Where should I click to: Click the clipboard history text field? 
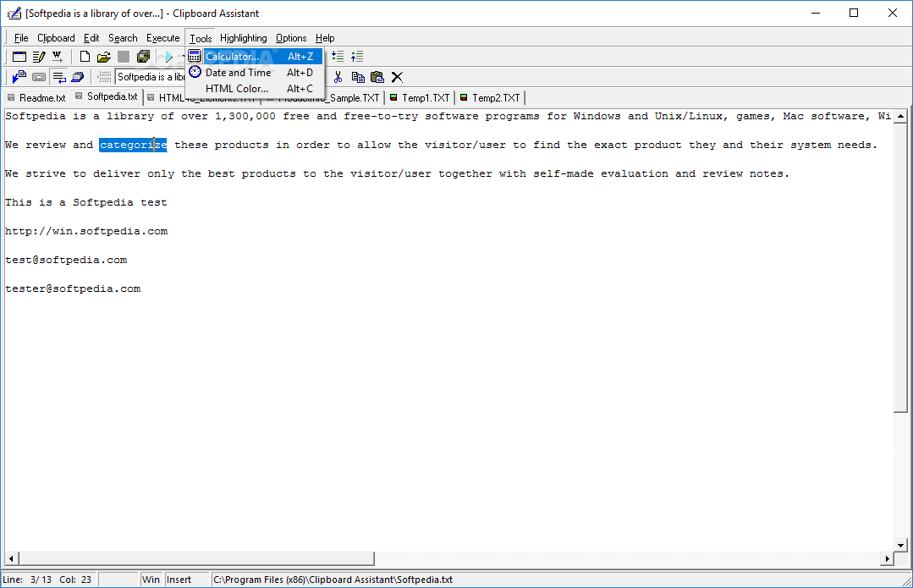click(151, 77)
